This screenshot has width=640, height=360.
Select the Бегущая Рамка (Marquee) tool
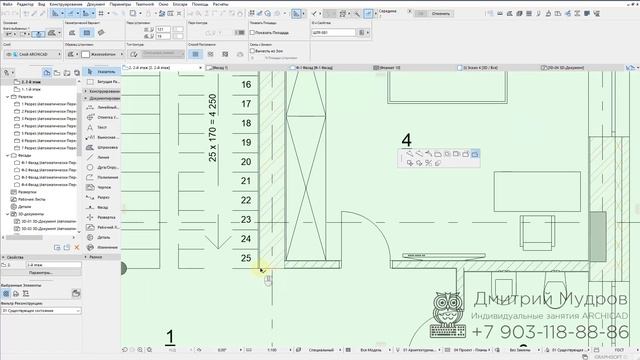102,82
